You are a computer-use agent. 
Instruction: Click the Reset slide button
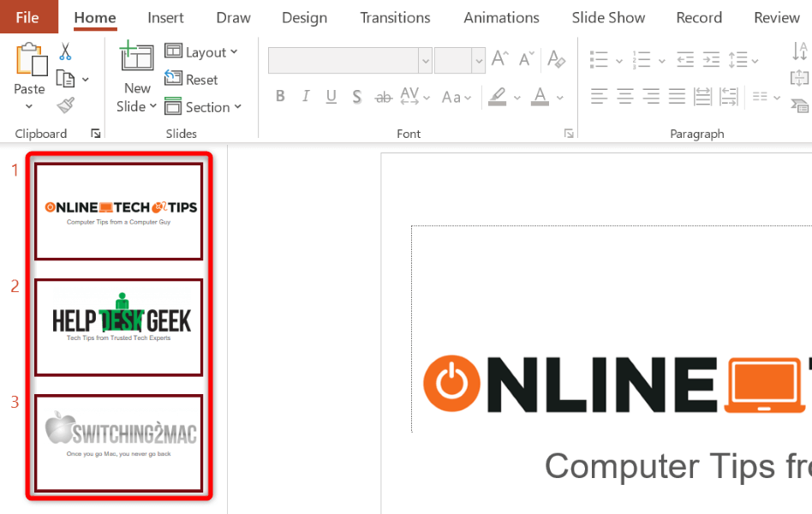coord(191,80)
